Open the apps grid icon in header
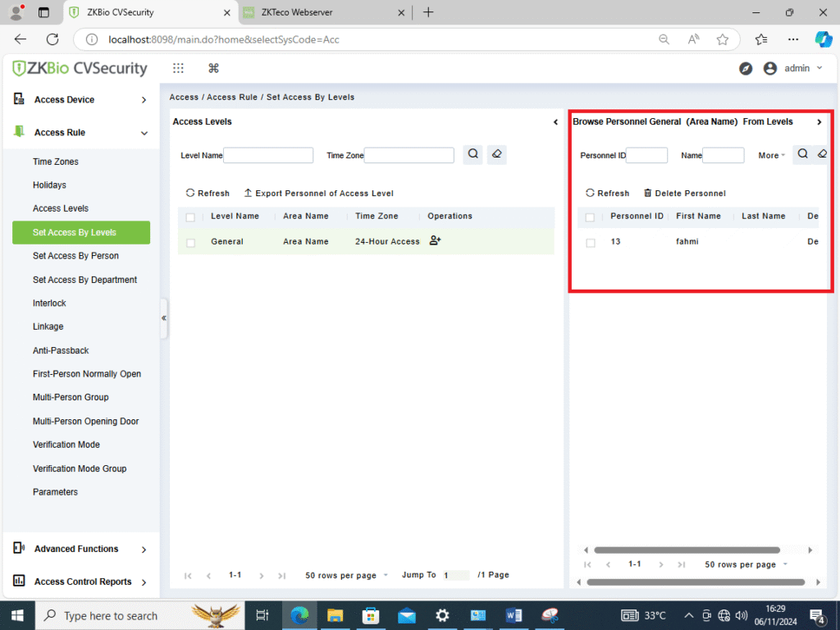The image size is (840, 630). click(178, 69)
